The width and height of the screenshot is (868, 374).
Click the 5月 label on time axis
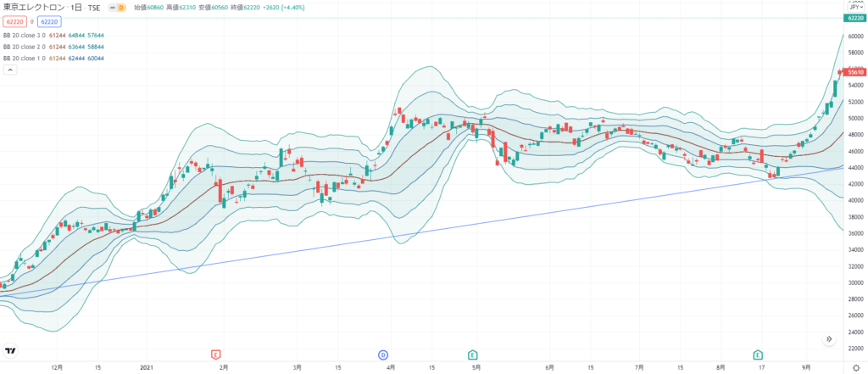click(x=476, y=367)
